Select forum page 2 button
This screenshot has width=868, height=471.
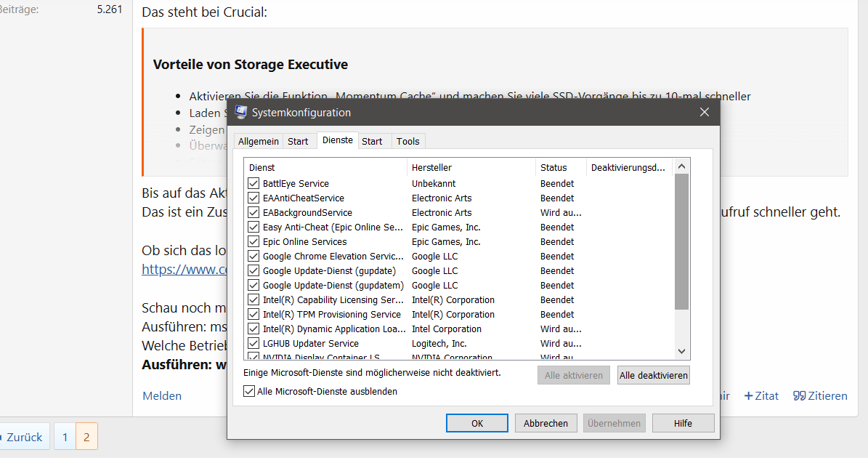[x=86, y=437]
